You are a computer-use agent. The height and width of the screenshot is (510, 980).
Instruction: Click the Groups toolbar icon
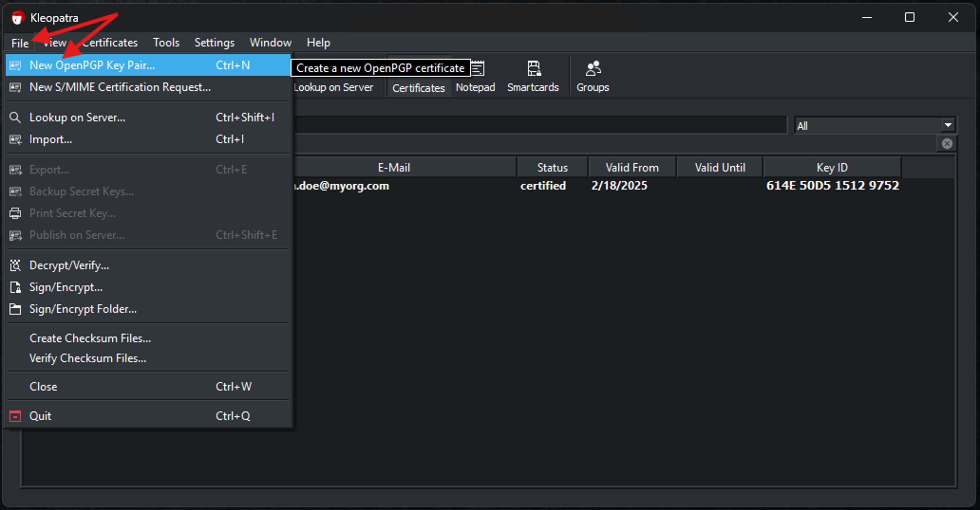coord(593,69)
